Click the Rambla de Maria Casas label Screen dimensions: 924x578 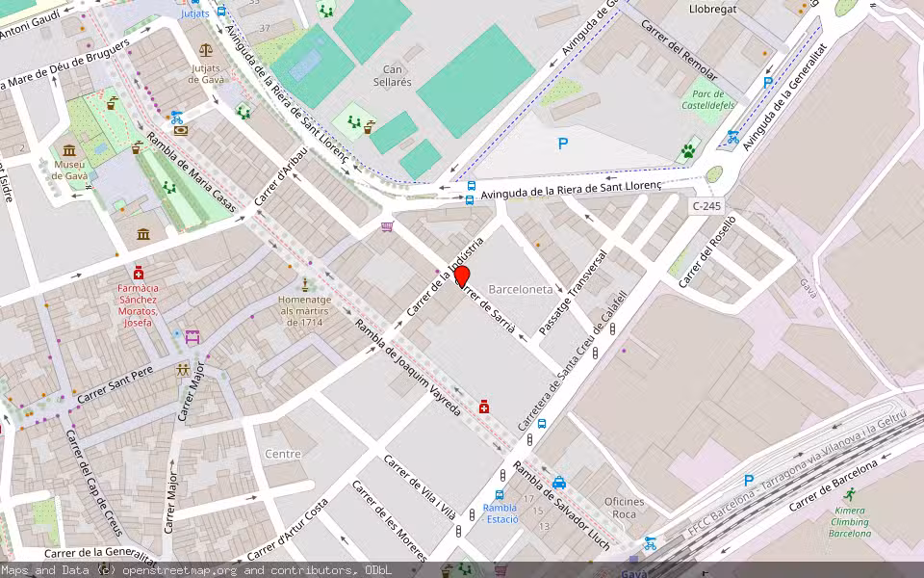(191, 171)
